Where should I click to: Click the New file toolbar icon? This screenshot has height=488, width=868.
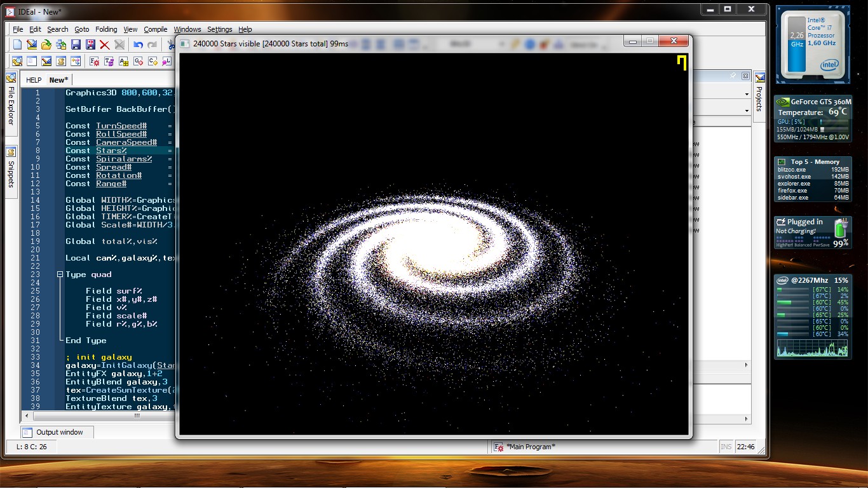[18, 44]
